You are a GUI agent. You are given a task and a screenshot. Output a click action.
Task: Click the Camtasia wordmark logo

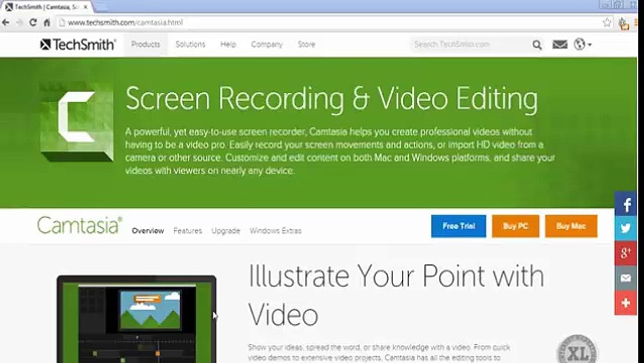pos(80,225)
